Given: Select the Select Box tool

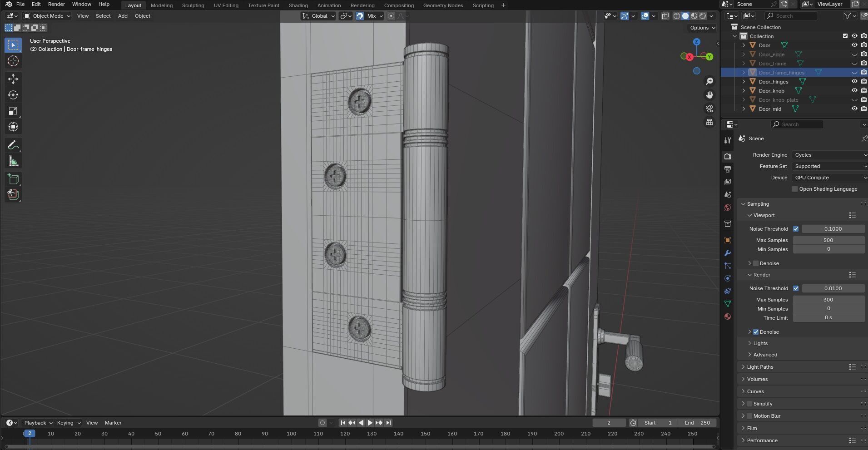Looking at the screenshot, I should [13, 45].
